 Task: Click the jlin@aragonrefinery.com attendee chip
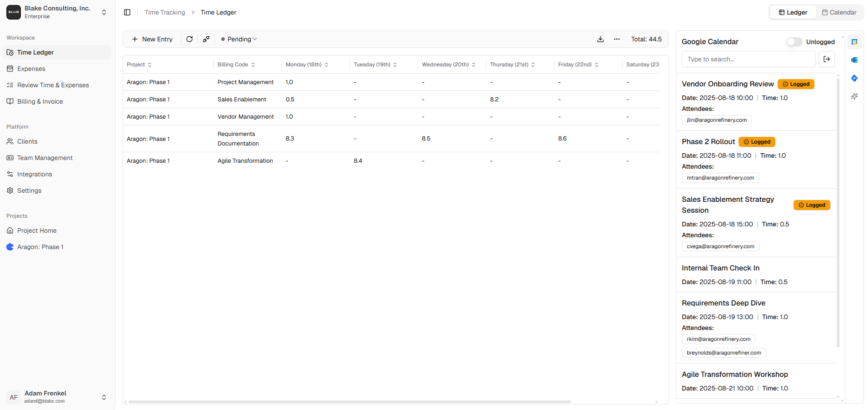coord(717,120)
